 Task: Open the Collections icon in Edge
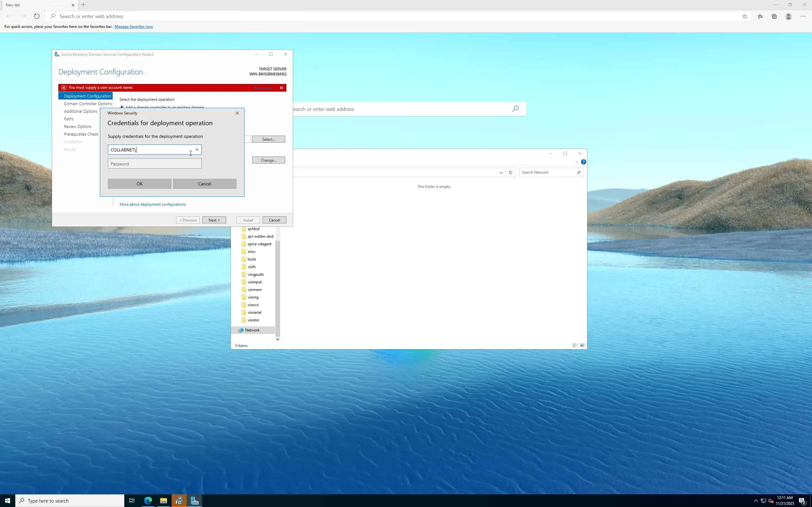[774, 16]
